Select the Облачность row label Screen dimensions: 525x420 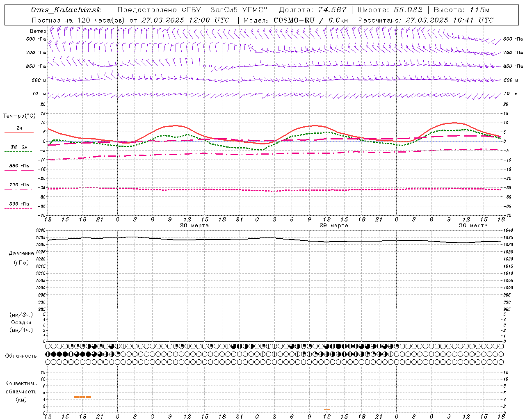pyautogui.click(x=21, y=356)
